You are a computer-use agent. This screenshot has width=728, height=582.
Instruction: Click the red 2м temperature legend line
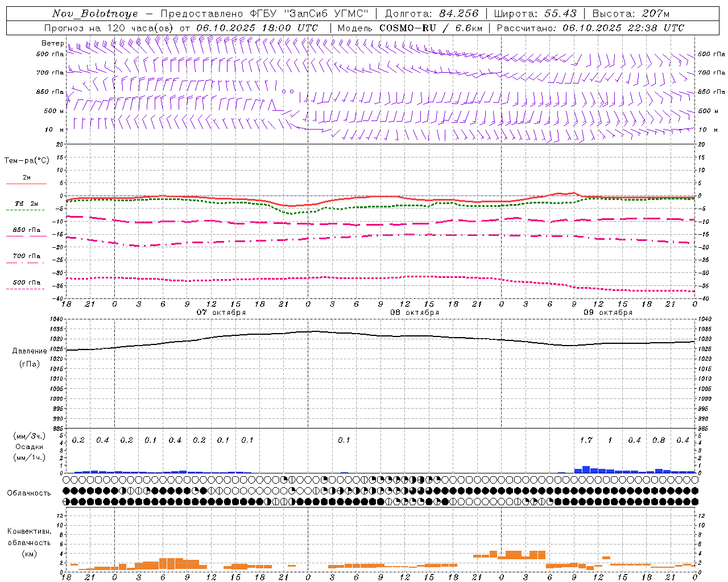[x=26, y=184]
